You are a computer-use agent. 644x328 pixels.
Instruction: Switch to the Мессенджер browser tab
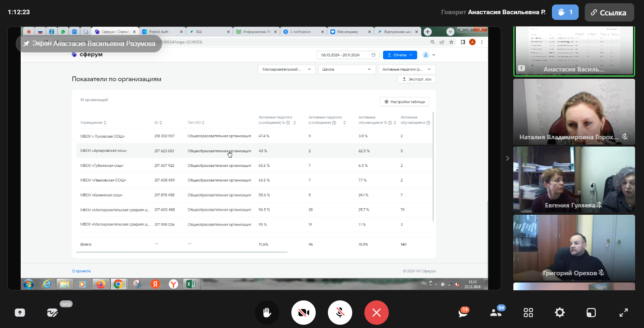click(347, 32)
